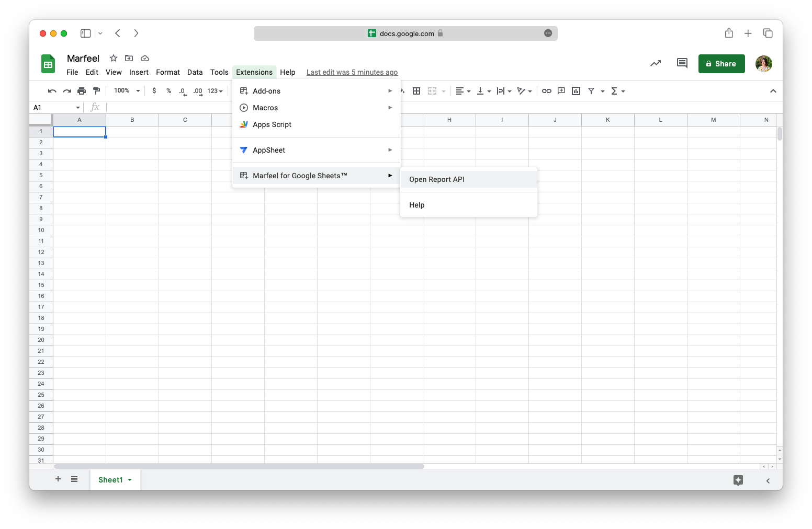Click the Undo icon
Screen dimensions: 812x529
tap(52, 90)
